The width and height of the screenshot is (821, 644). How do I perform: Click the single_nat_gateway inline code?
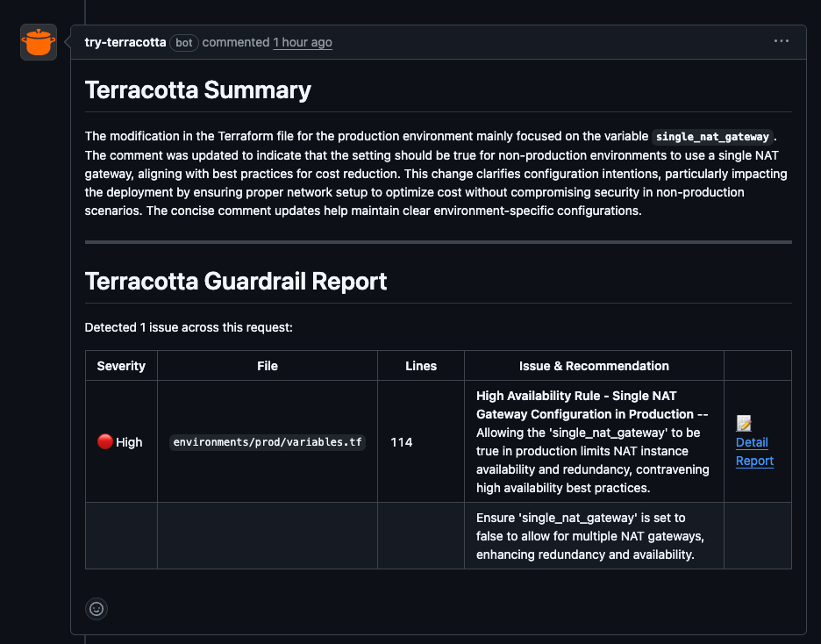tap(714, 137)
